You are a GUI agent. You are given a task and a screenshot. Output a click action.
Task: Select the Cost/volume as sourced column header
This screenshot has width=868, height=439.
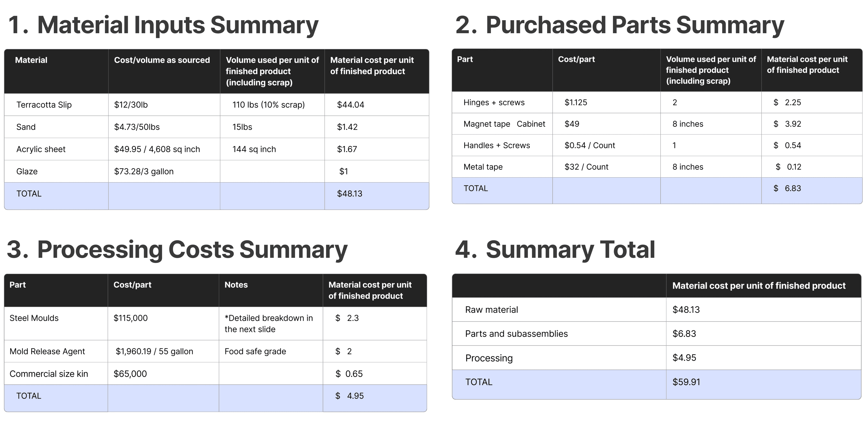click(162, 60)
